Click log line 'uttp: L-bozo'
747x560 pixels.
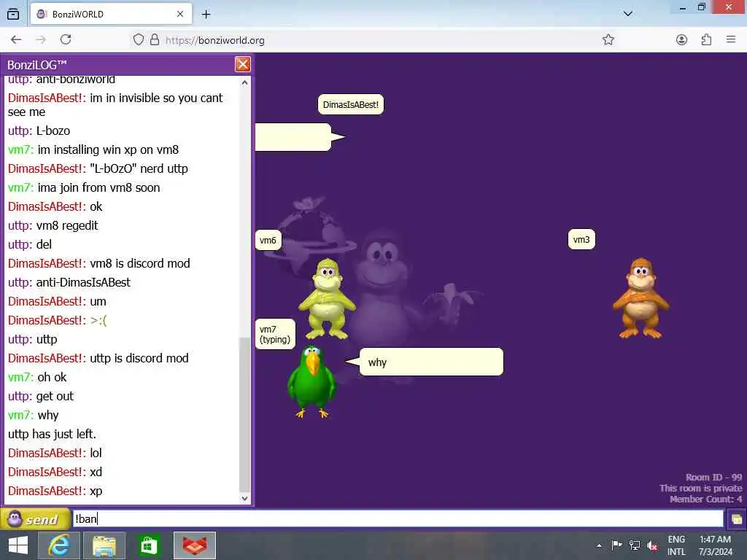coord(39,131)
